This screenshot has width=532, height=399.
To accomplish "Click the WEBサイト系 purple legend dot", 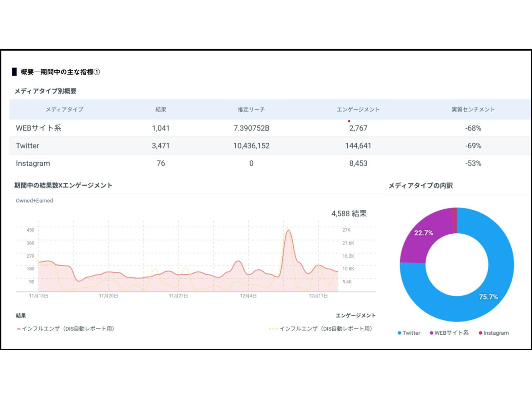I will 432,333.
